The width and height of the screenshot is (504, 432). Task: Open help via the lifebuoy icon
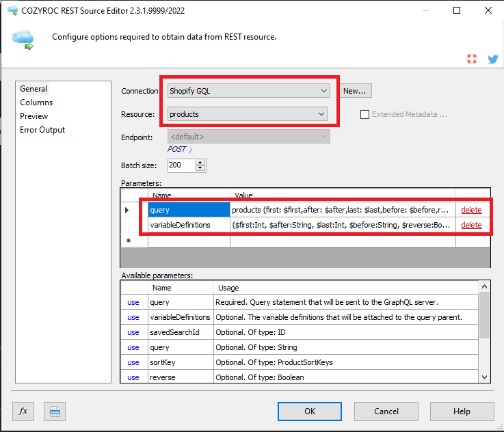pos(471,59)
